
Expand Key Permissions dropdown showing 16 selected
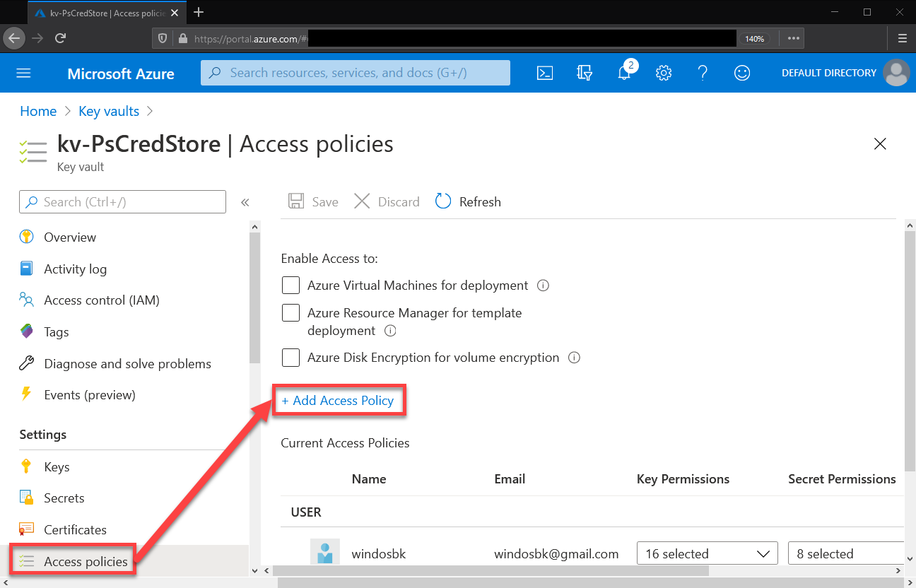707,553
